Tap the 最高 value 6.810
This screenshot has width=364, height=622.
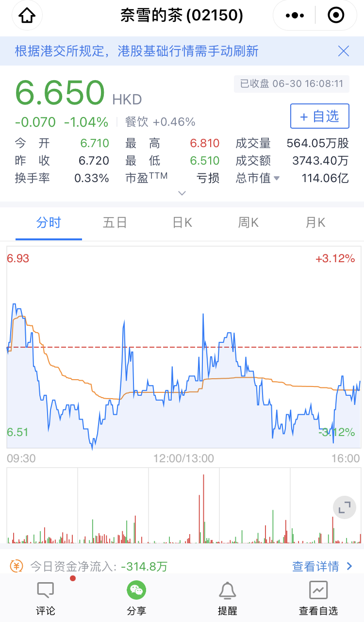pos(205,143)
